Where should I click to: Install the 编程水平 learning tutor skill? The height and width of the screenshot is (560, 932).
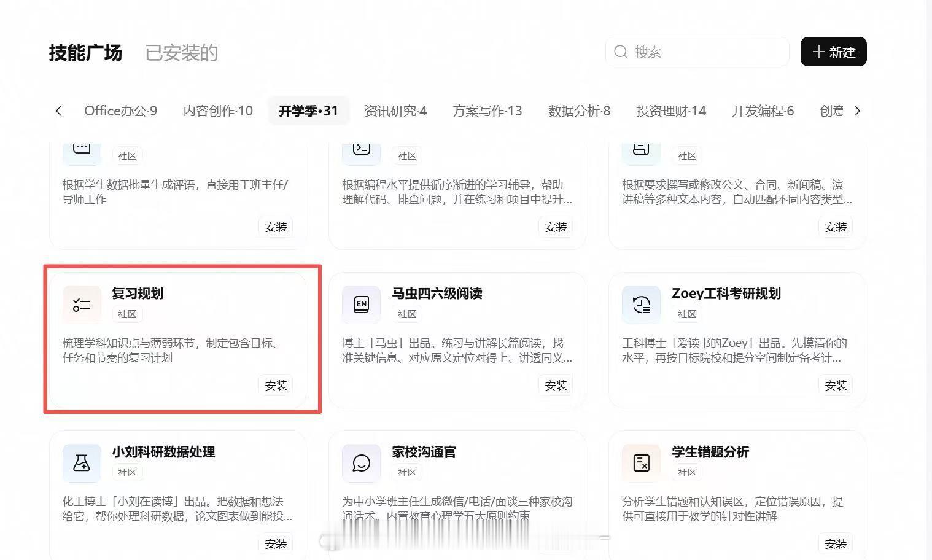click(556, 227)
